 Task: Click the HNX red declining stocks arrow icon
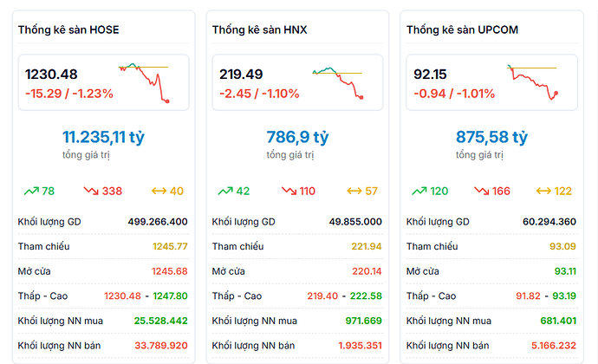click(x=285, y=191)
